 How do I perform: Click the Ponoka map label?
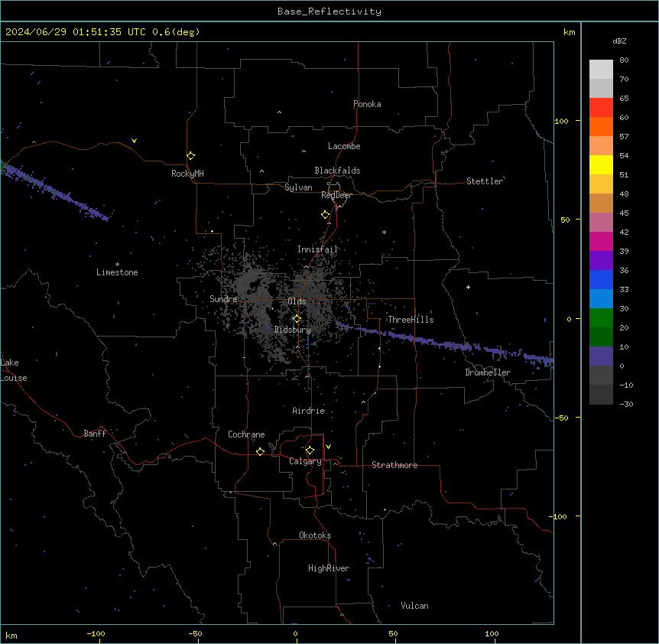coord(367,104)
